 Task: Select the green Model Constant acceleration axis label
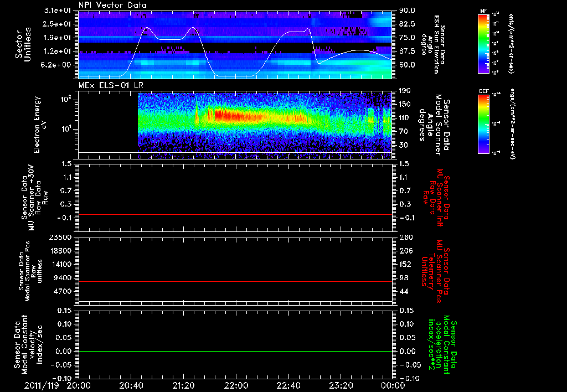[442, 344]
